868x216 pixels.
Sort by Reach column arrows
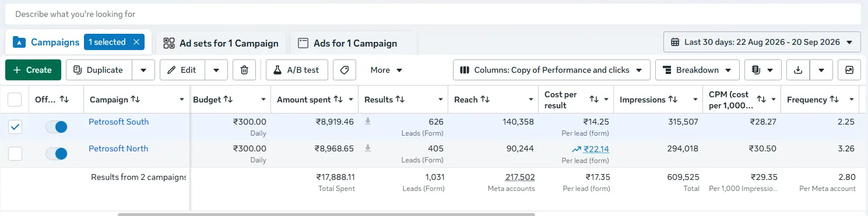[x=485, y=100]
